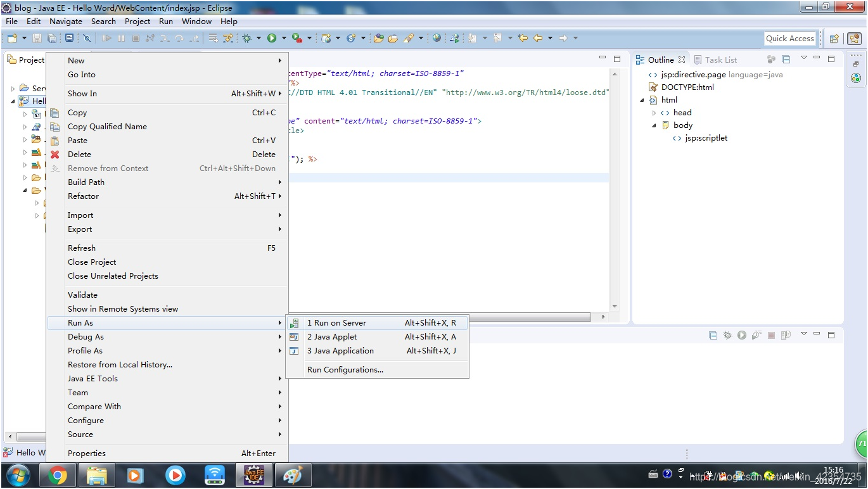Select Java Applet from submenu
The height and width of the screenshot is (489, 868).
pos(378,337)
